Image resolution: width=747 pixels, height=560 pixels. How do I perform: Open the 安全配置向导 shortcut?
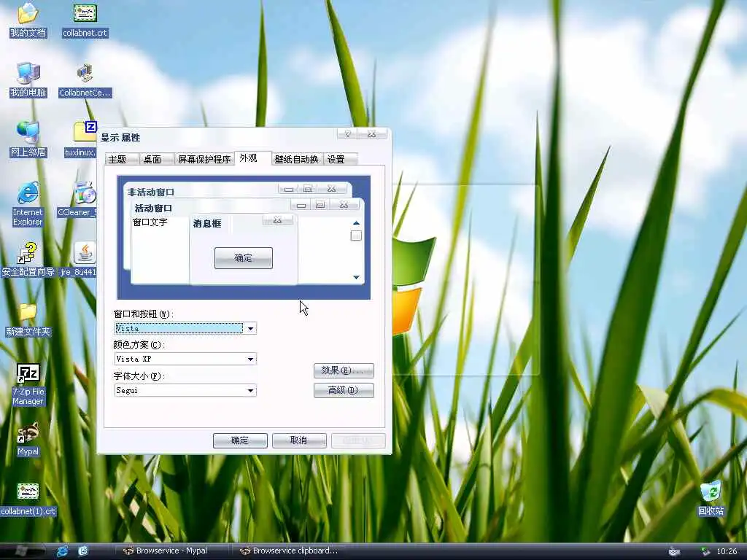tap(28, 260)
